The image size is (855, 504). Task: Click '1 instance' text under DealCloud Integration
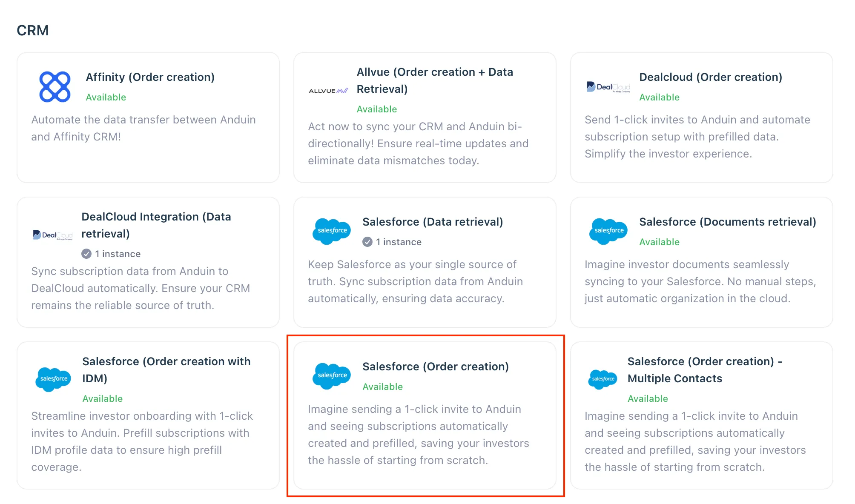click(x=118, y=254)
